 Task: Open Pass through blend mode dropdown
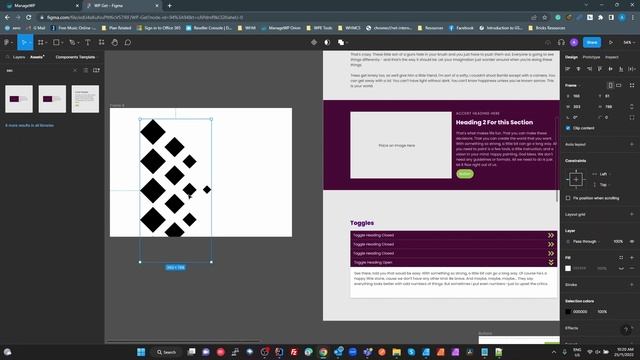586,242
